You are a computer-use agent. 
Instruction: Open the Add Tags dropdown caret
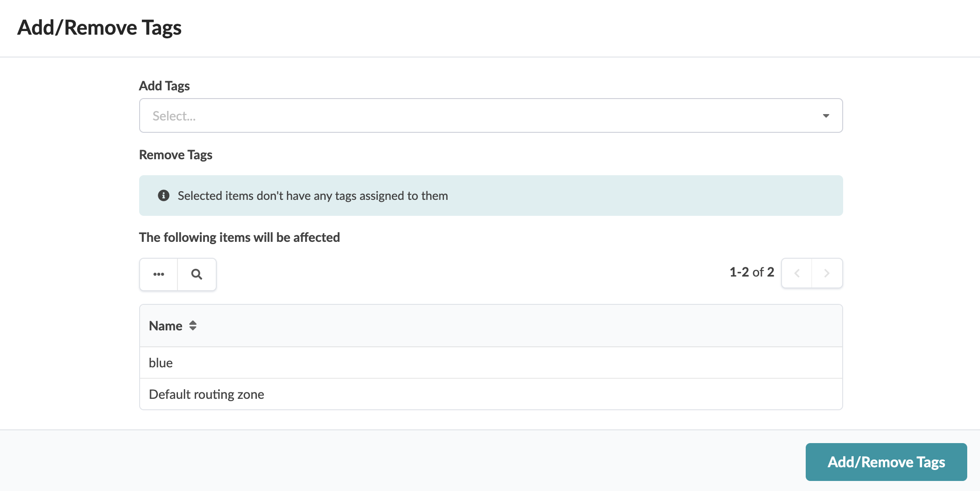coord(826,115)
